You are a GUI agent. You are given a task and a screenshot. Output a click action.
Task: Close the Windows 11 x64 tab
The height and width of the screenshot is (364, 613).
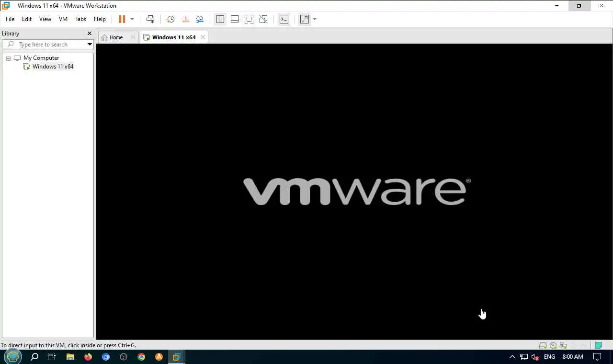[203, 37]
